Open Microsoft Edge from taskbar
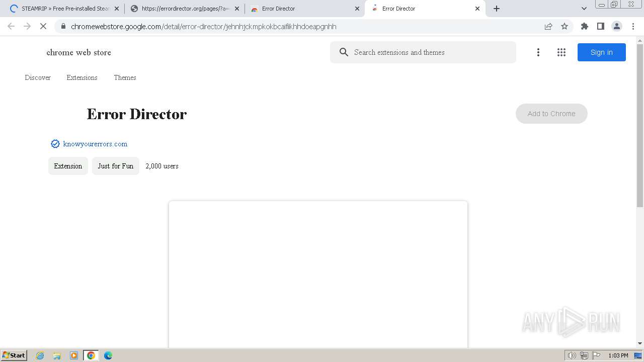 click(x=108, y=355)
